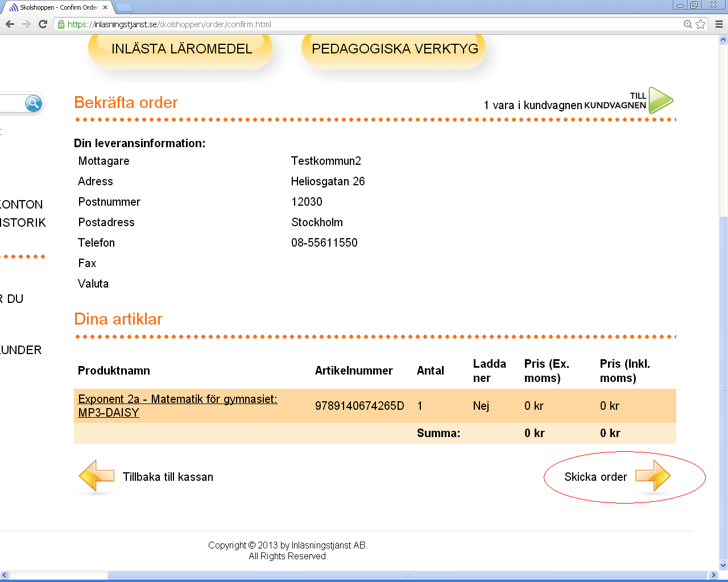This screenshot has width=728, height=582.
Task: Click the 1 vara i kundvagnen text
Action: (533, 105)
